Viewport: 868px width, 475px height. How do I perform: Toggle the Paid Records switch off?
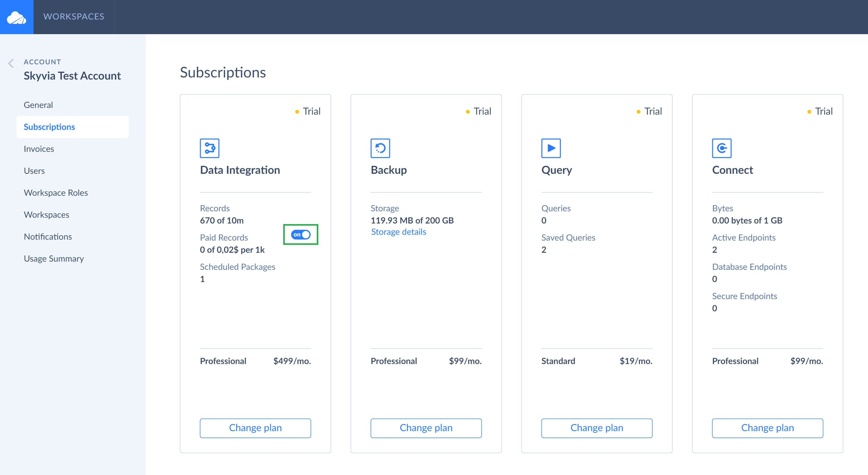(301, 234)
